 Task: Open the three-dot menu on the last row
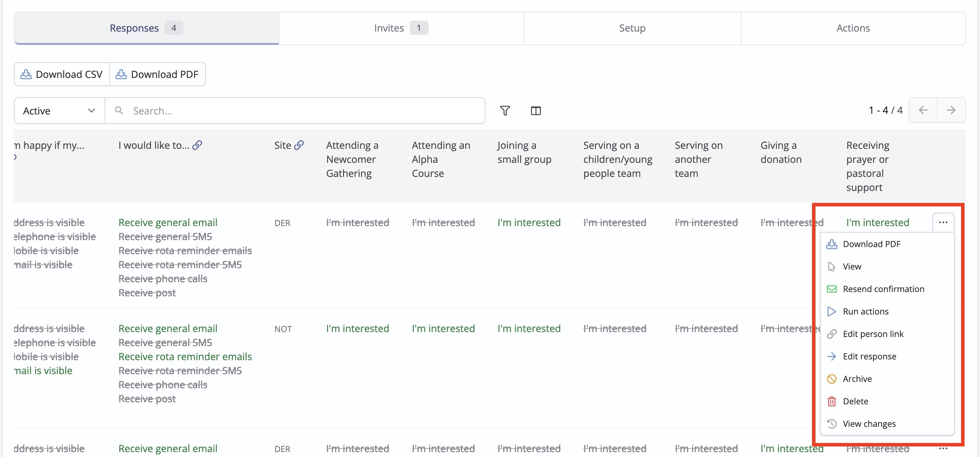click(x=943, y=448)
